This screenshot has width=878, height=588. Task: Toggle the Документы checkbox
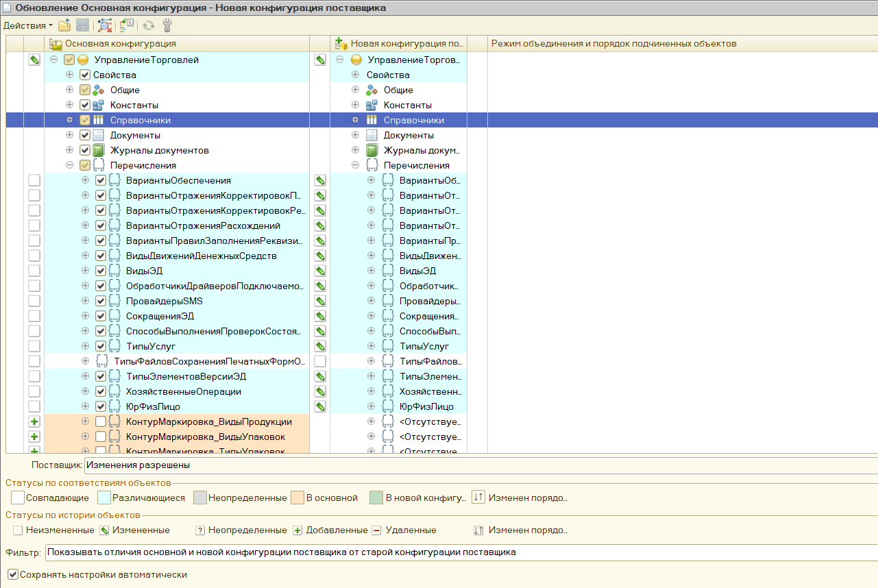[x=85, y=135]
